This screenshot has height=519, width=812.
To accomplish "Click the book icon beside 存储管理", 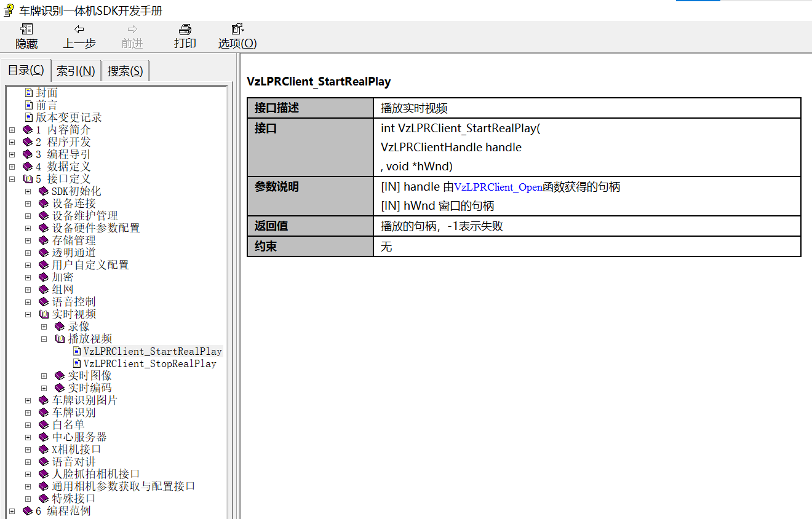I will pyautogui.click(x=44, y=240).
